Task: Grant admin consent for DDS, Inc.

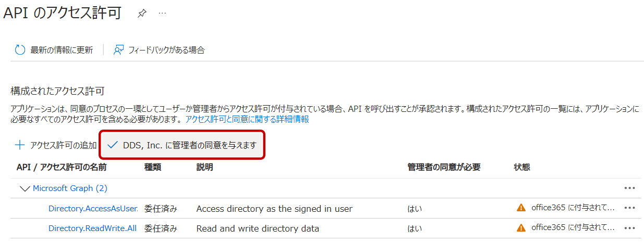Action: 183,145
